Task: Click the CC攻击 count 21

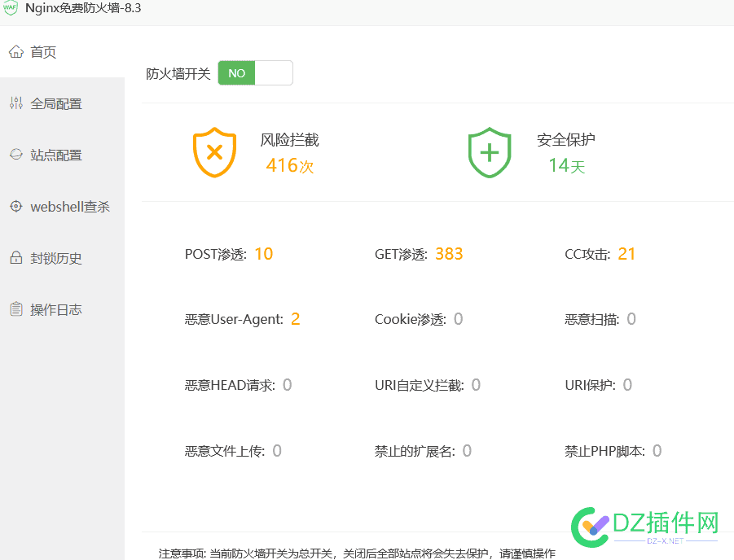Action: point(626,254)
